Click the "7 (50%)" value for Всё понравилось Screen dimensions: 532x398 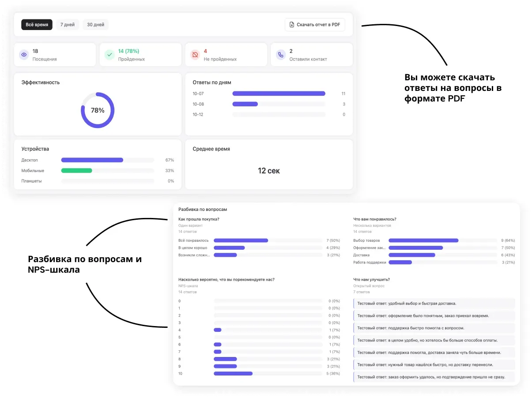click(x=333, y=240)
